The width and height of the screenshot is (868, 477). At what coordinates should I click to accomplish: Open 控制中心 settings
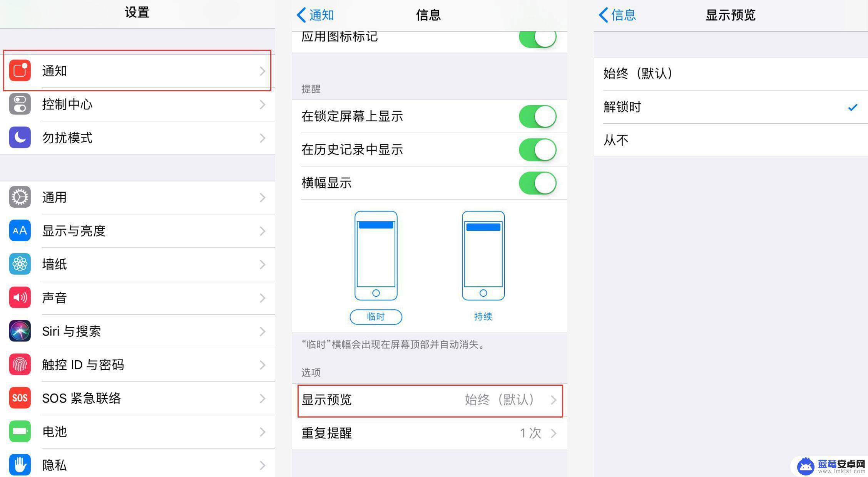(138, 104)
